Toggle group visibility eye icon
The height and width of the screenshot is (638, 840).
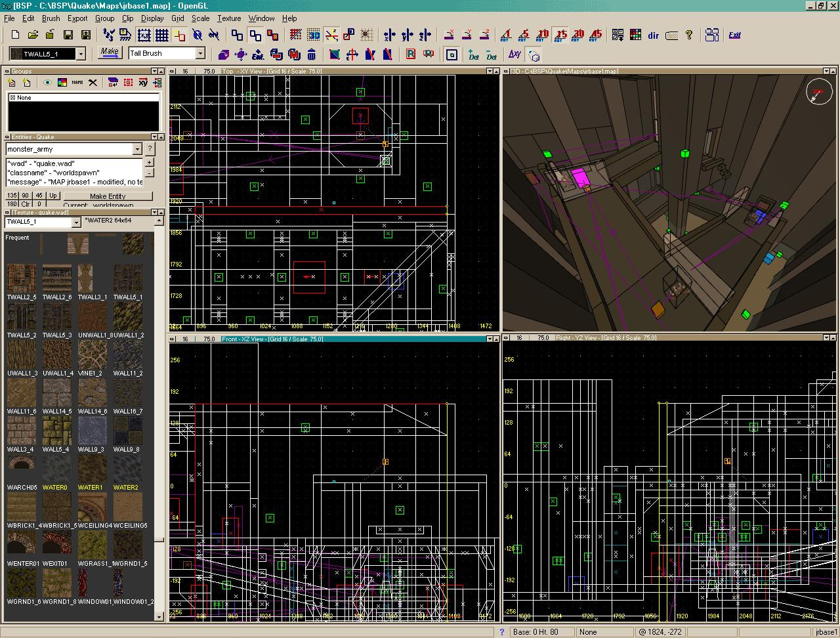[47, 83]
